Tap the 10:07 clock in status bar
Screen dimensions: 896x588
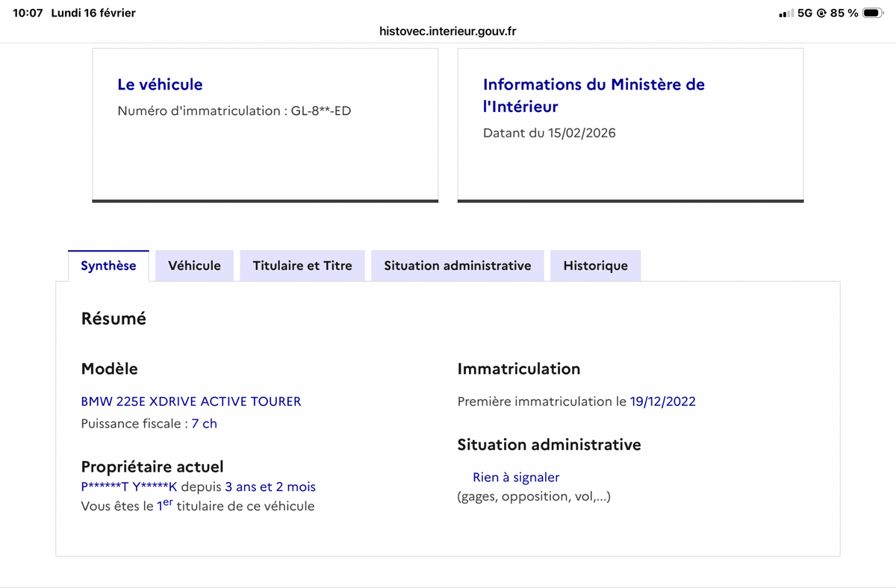(x=28, y=13)
